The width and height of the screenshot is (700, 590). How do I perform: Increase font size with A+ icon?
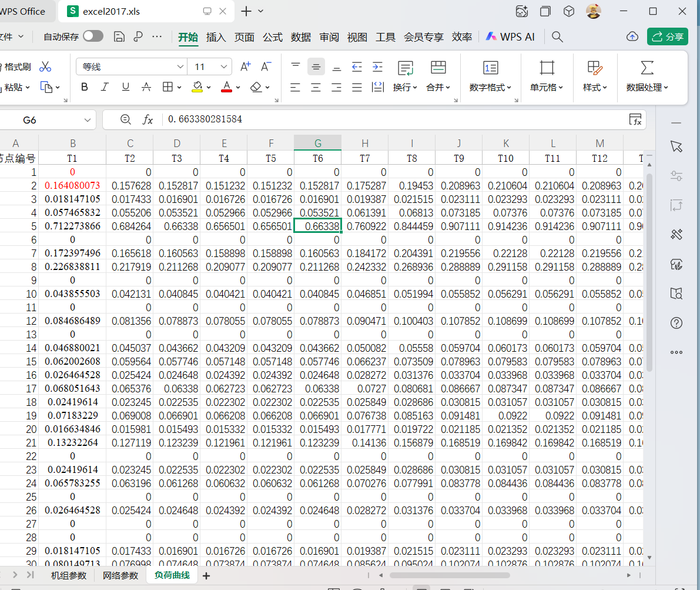click(x=246, y=66)
